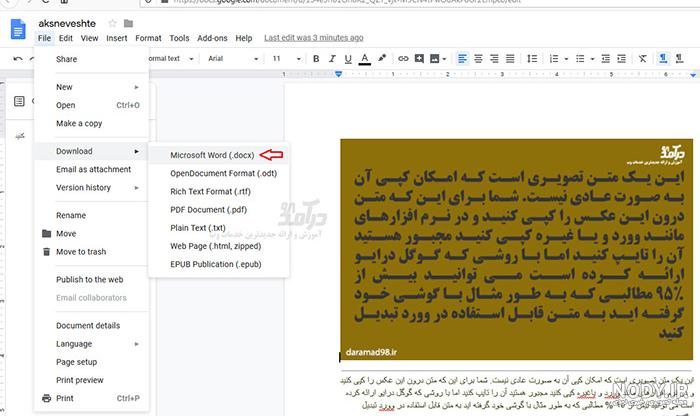This screenshot has height=416, width=700.
Task: Click the Insert link icon
Action: tap(403, 58)
